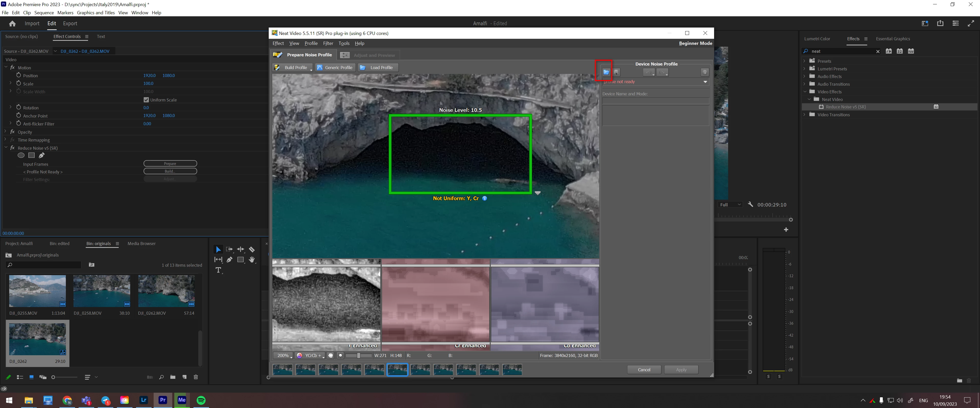
Task: Click the pan hand icon in Neat Video
Action: click(x=330, y=355)
